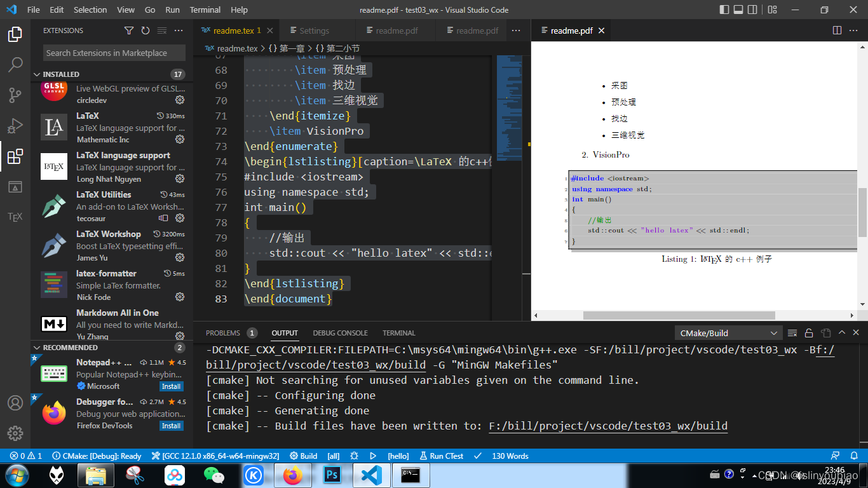868x488 pixels.
Task: Refresh the extensions list
Action: tap(145, 30)
